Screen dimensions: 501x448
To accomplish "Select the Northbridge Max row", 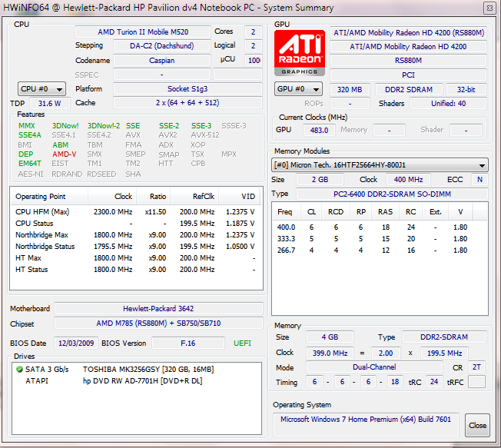I will click(135, 235).
